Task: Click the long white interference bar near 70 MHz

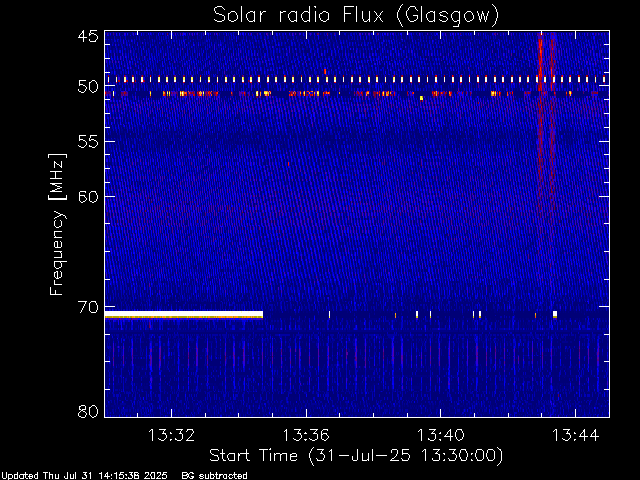Action: (184, 314)
